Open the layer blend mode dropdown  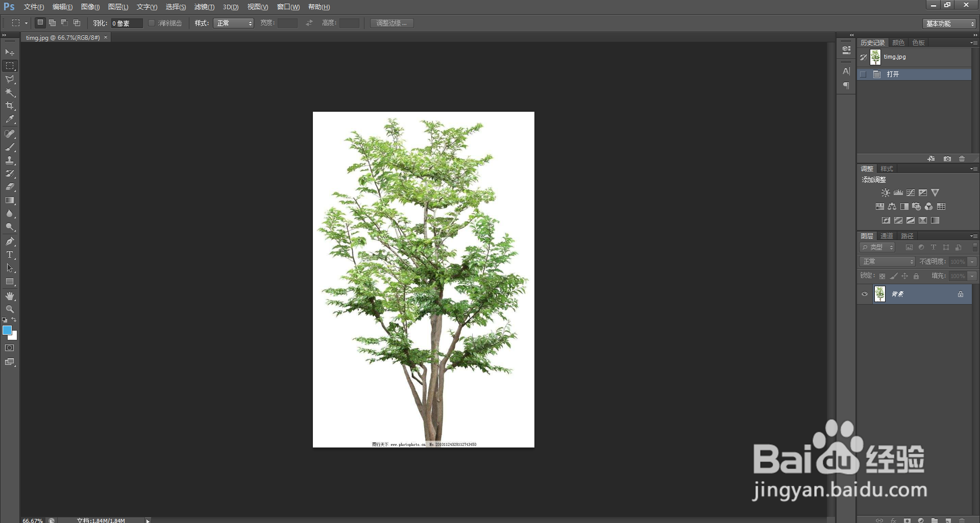887,261
